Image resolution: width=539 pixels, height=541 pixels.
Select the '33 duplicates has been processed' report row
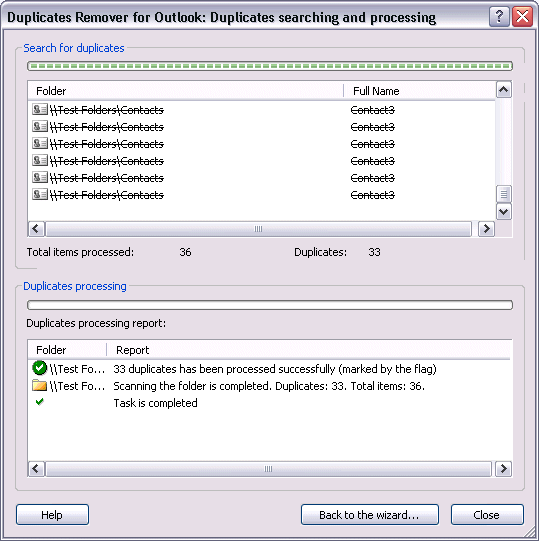click(x=270, y=368)
